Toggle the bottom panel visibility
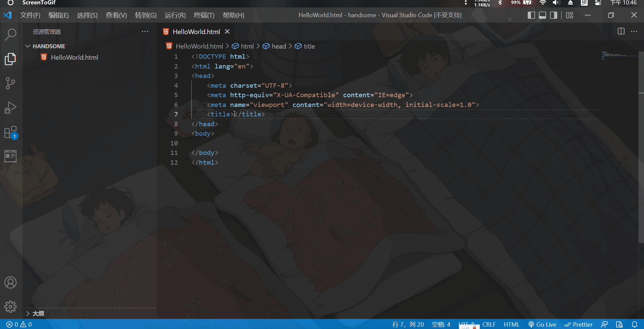The height and width of the screenshot is (329, 644). (542, 15)
